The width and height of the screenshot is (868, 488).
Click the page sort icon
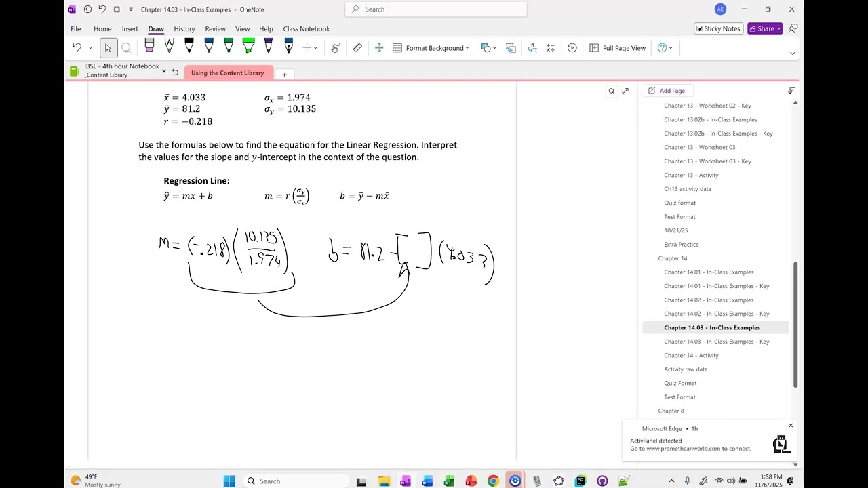791,91
